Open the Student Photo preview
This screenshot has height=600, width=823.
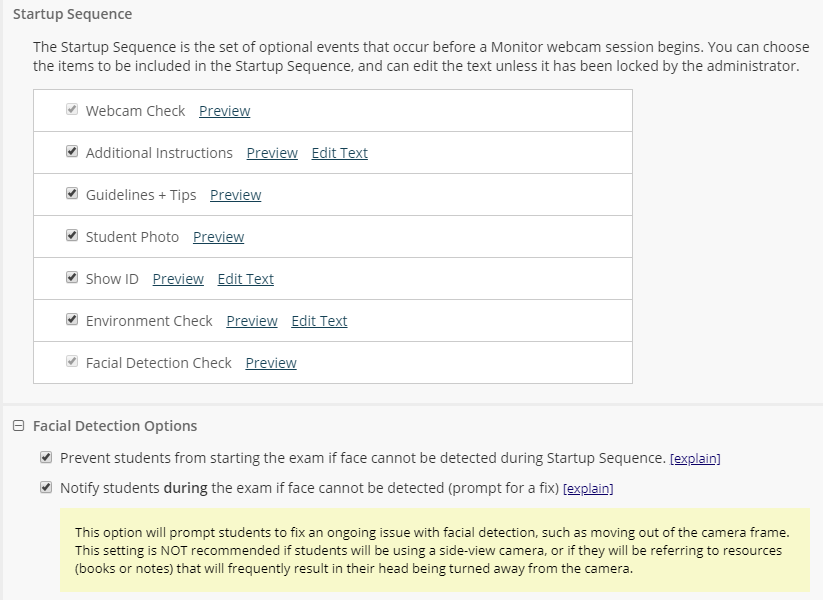coord(218,237)
